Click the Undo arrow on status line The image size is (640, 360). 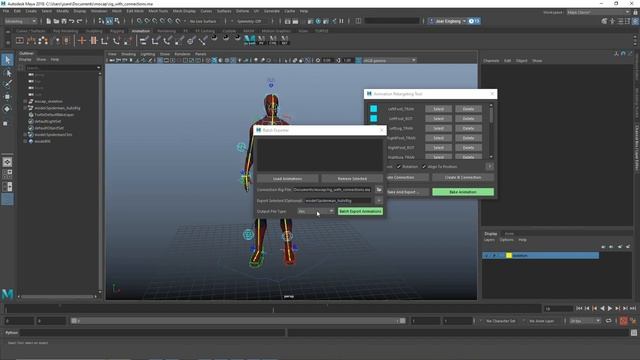click(72, 21)
